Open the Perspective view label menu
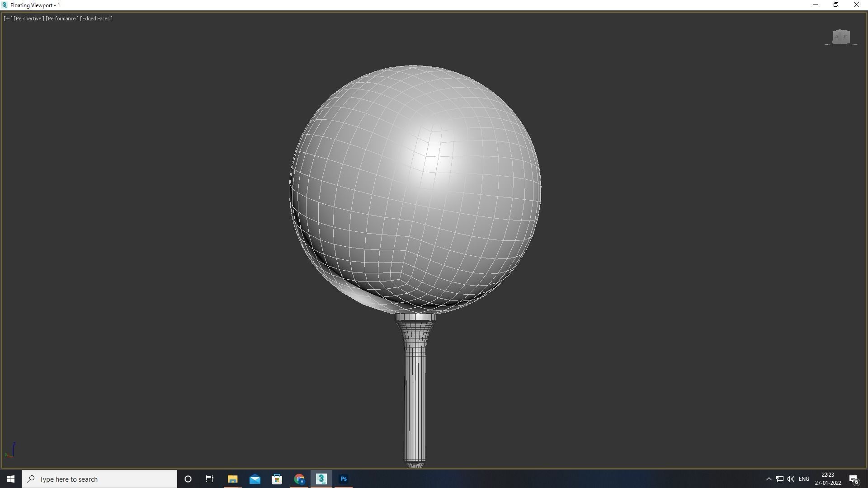Image resolution: width=868 pixels, height=488 pixels. point(29,19)
